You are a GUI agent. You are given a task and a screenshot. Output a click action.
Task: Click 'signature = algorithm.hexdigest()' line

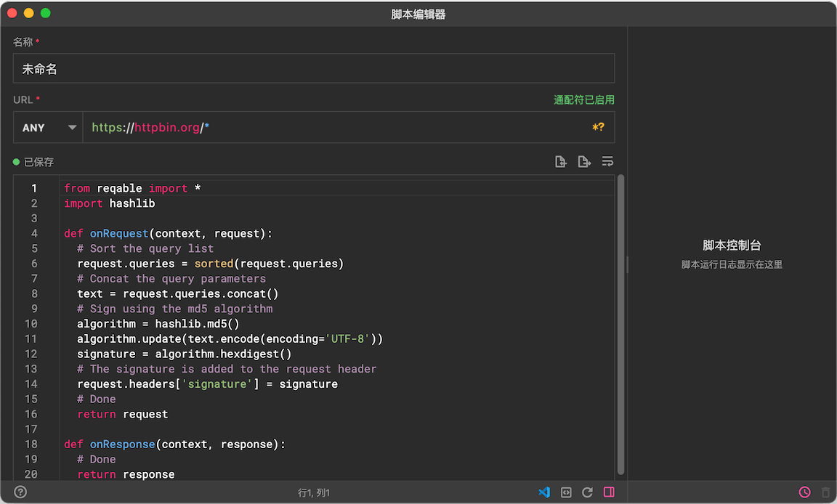184,354
